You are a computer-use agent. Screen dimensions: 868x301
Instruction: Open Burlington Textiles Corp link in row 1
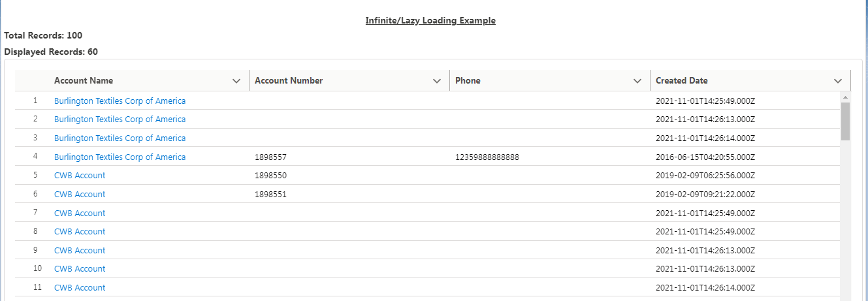pyautogui.click(x=120, y=101)
